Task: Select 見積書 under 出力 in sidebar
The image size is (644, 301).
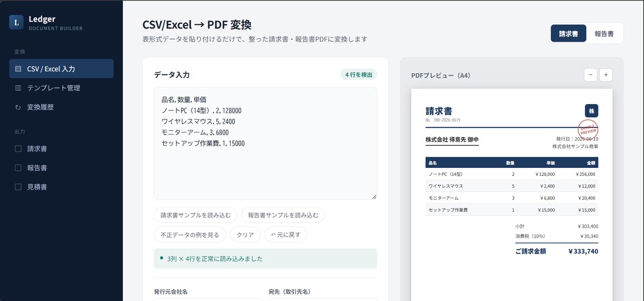Action: 61,187
